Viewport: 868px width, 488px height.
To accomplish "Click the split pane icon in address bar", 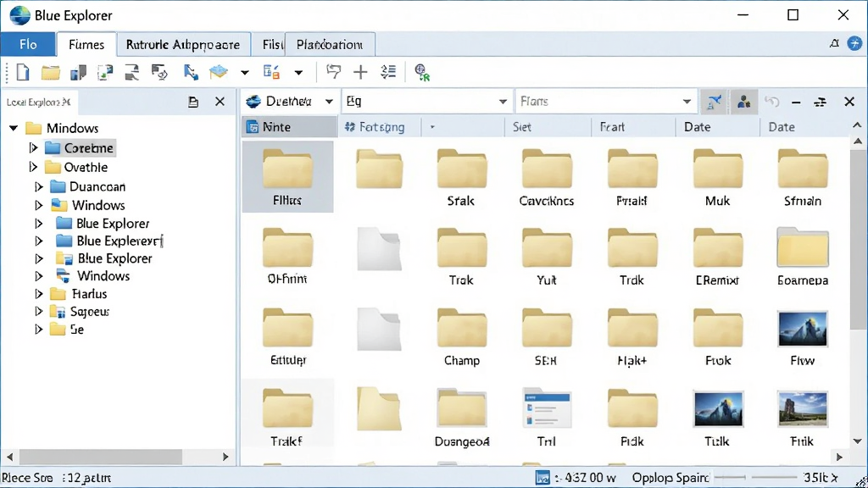I will [x=821, y=102].
